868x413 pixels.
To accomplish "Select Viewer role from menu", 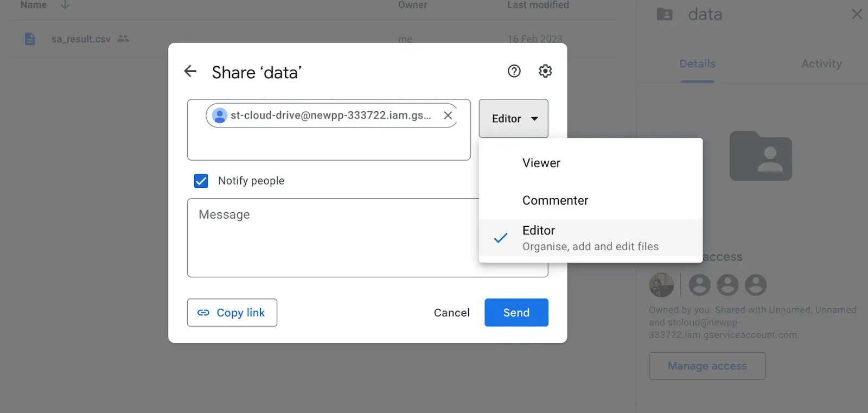I will click(591, 163).
